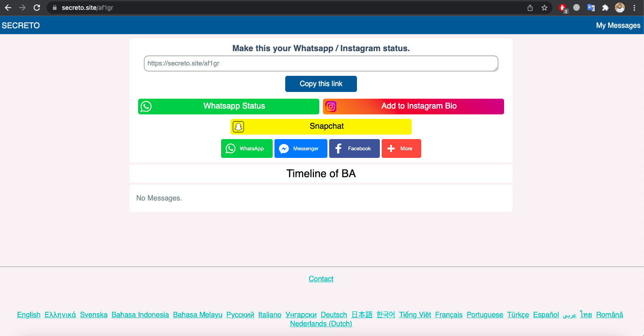Click the bookmark star in the address bar
644x336 pixels.
(x=544, y=7)
